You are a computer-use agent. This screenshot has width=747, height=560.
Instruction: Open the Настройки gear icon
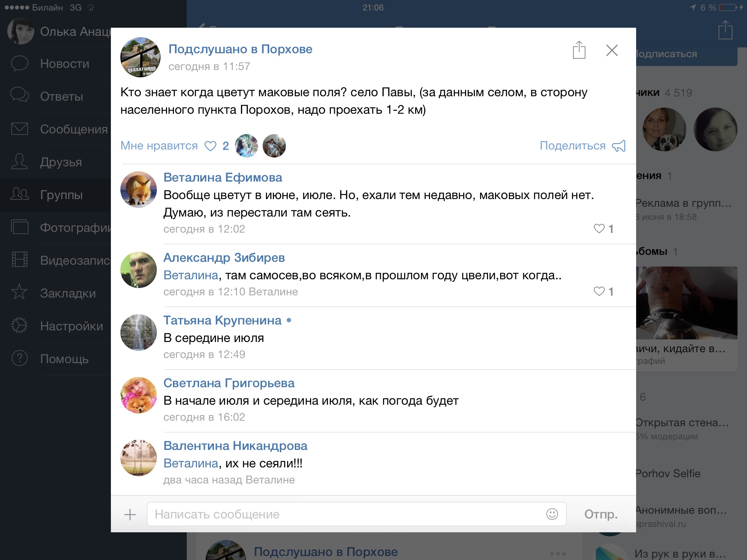[19, 326]
